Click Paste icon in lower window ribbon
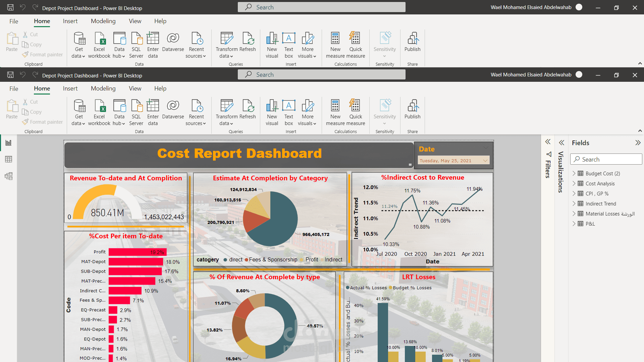The image size is (644, 362). coord(12,106)
